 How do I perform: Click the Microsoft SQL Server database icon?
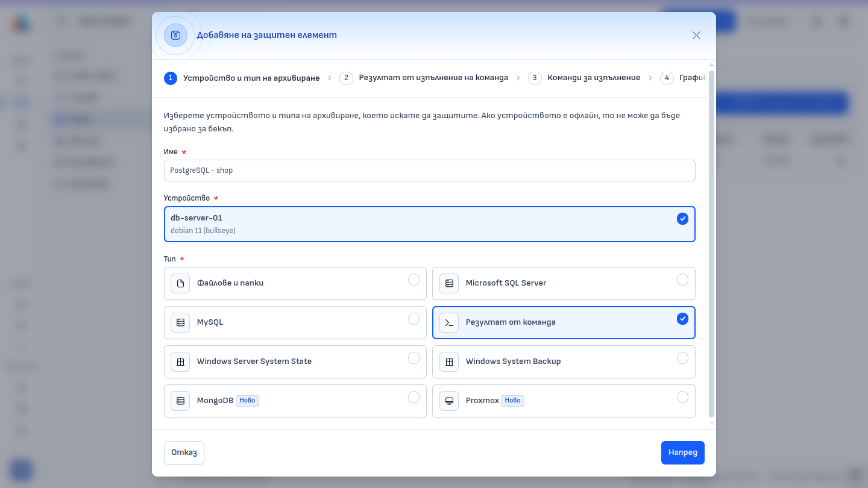coord(449,283)
